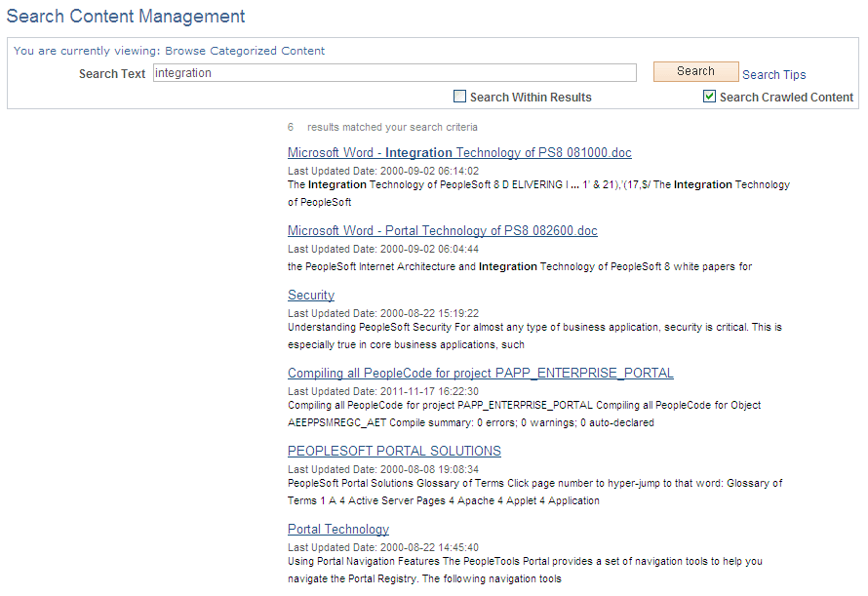This screenshot has height=596, width=868.
Task: Enable the Search Within Results checkbox
Action: click(459, 96)
